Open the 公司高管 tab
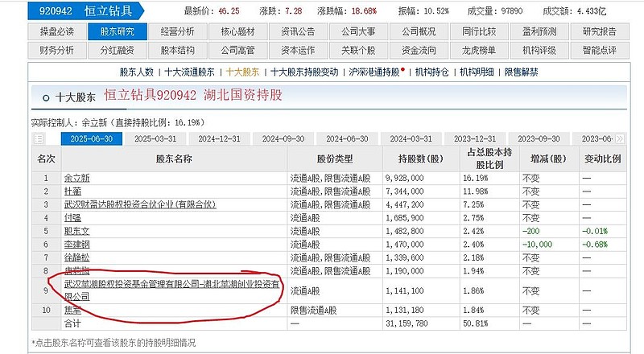The width and height of the screenshot is (644, 354). (x=237, y=50)
